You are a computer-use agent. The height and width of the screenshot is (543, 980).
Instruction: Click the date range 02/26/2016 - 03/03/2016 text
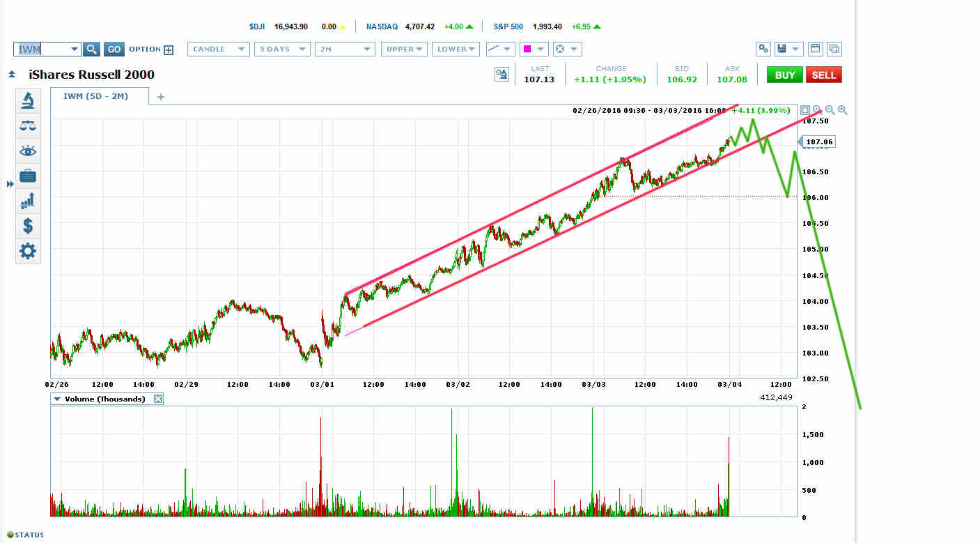pos(648,110)
